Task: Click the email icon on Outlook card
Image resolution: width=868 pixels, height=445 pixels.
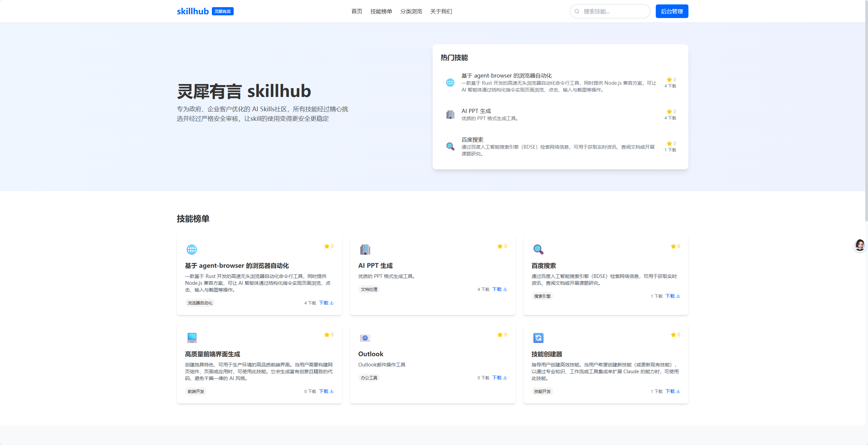Action: (365, 338)
